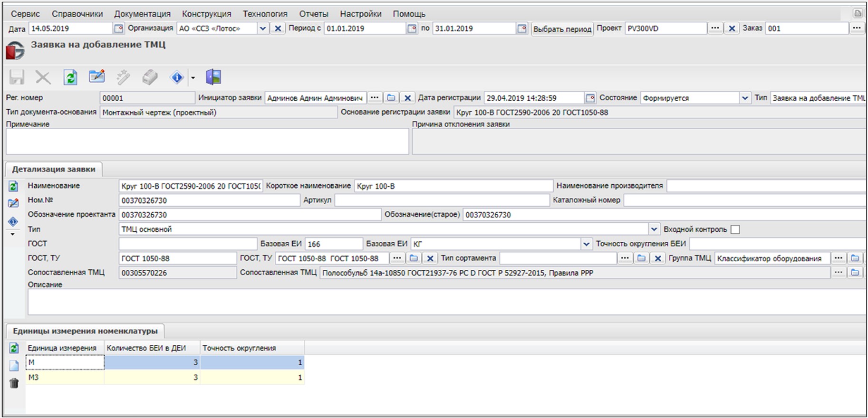This screenshot has width=868, height=418.
Task: Click the printer icon in the main toolbar
Action: [150, 77]
